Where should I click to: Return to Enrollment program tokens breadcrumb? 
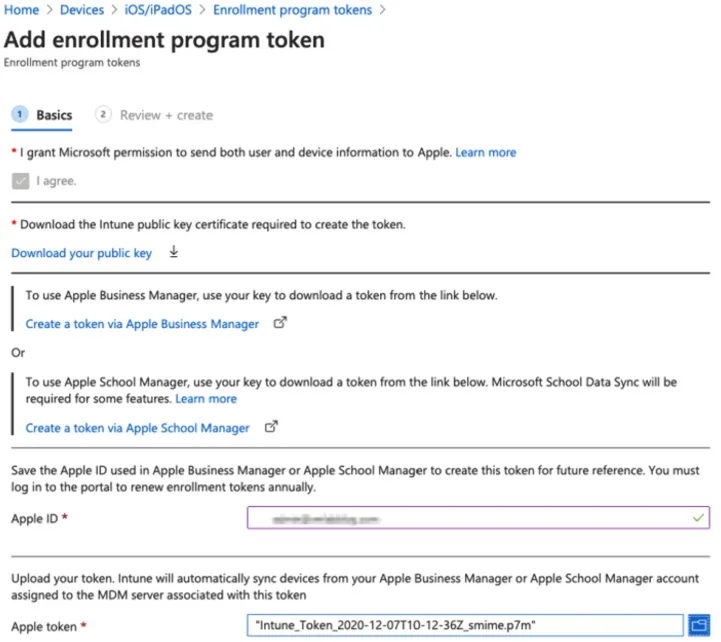click(292, 10)
